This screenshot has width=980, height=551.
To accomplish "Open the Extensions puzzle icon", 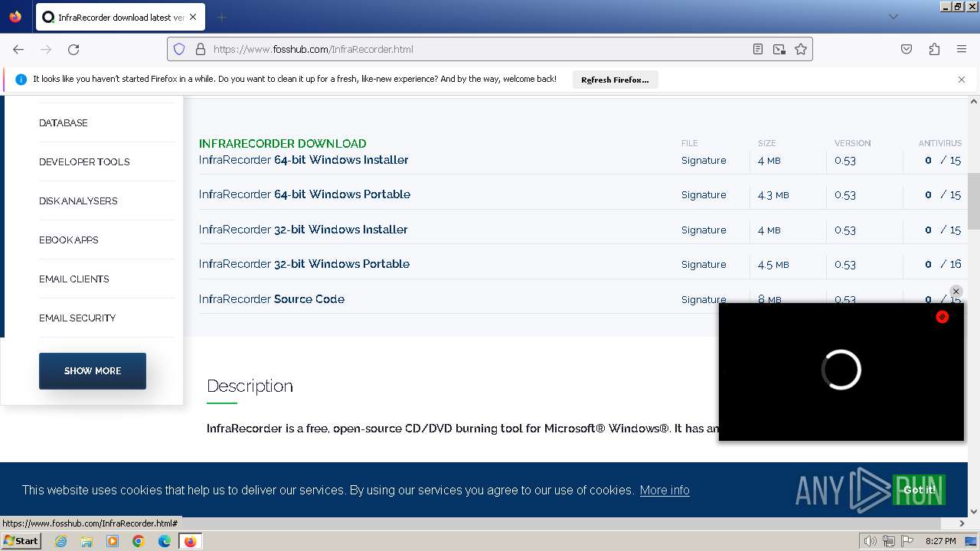I will coord(934,49).
